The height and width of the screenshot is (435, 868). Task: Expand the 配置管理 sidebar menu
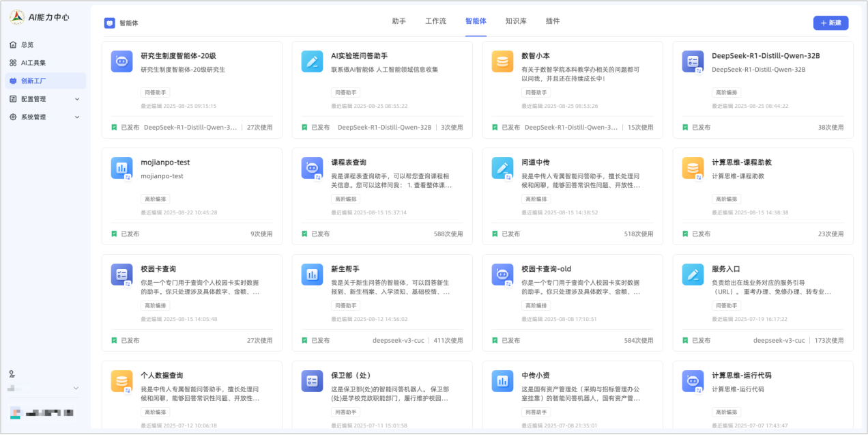pyautogui.click(x=76, y=99)
